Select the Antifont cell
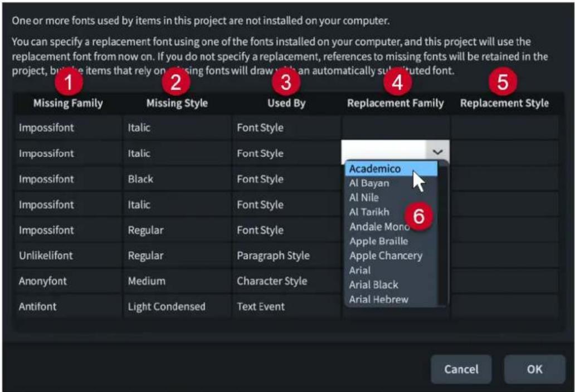 pyautogui.click(x=69, y=307)
